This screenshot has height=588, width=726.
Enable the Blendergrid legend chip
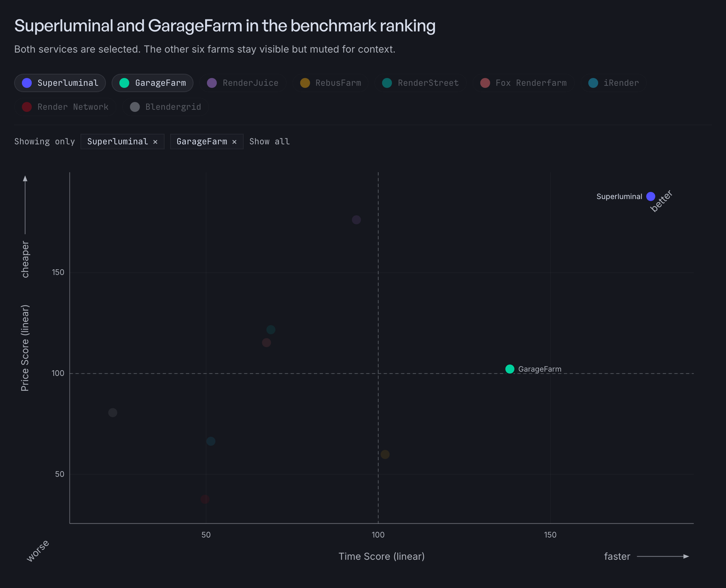point(165,107)
